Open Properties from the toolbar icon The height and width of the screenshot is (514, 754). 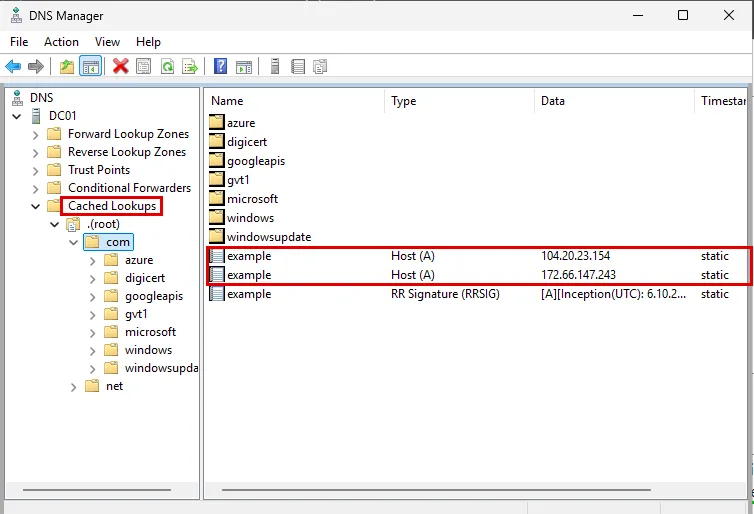coord(143,66)
